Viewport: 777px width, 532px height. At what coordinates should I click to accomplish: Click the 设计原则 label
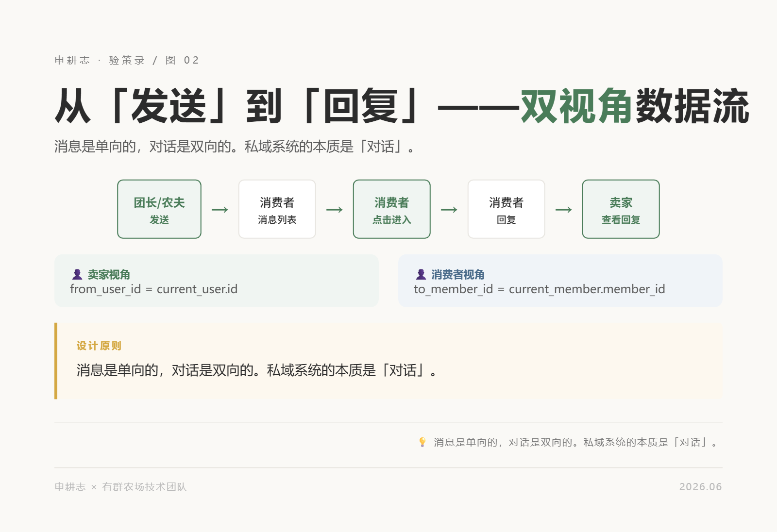(99, 346)
